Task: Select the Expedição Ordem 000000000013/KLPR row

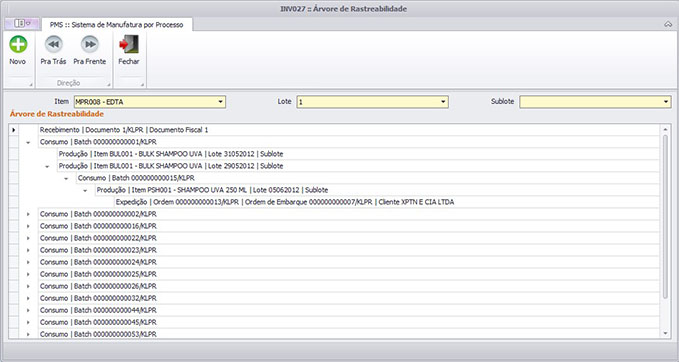Action: pos(387,202)
